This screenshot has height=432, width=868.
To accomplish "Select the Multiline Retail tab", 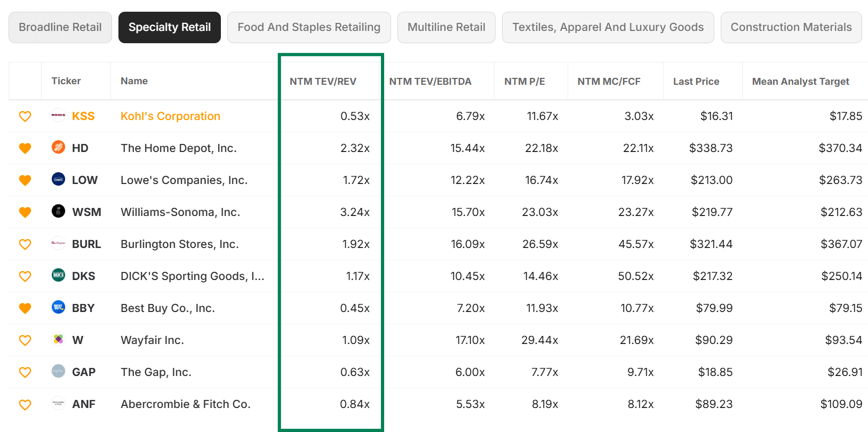I will (x=447, y=27).
